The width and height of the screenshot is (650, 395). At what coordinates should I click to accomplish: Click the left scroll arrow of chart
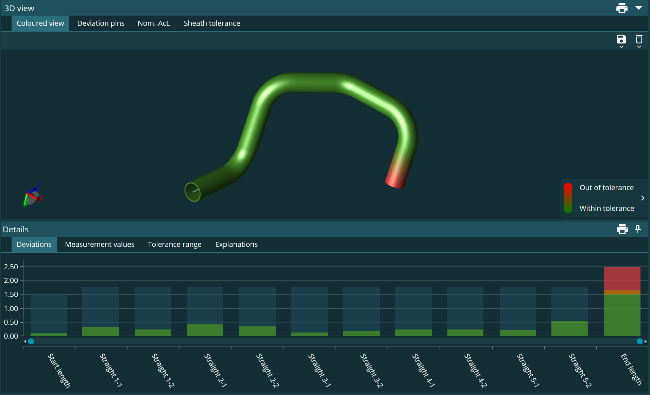pyautogui.click(x=25, y=342)
